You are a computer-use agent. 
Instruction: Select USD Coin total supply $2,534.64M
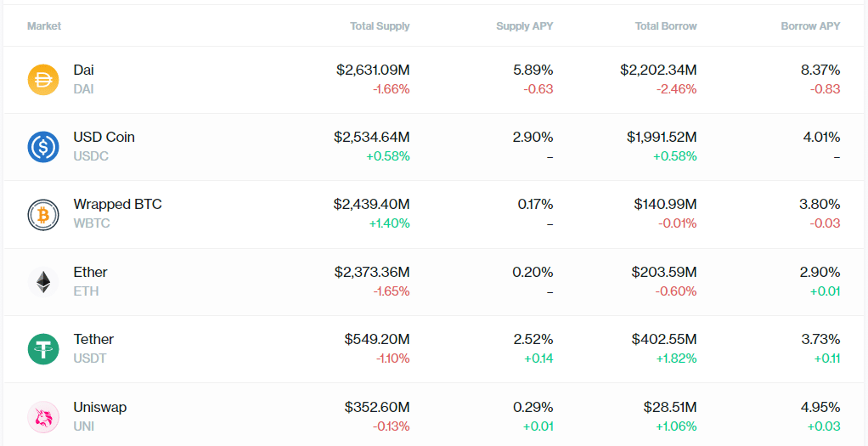tap(372, 137)
